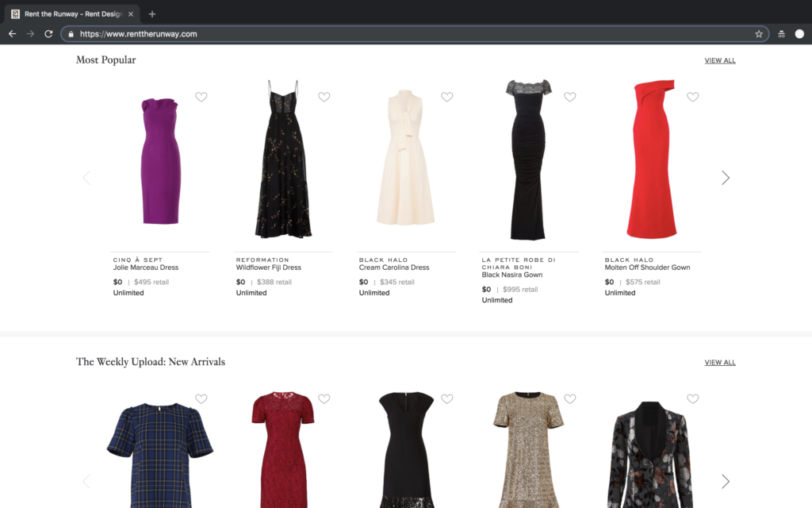Viewport: 812px width, 508px height.
Task: Open View All for Weekly Upload New Arrivals
Action: (x=720, y=362)
